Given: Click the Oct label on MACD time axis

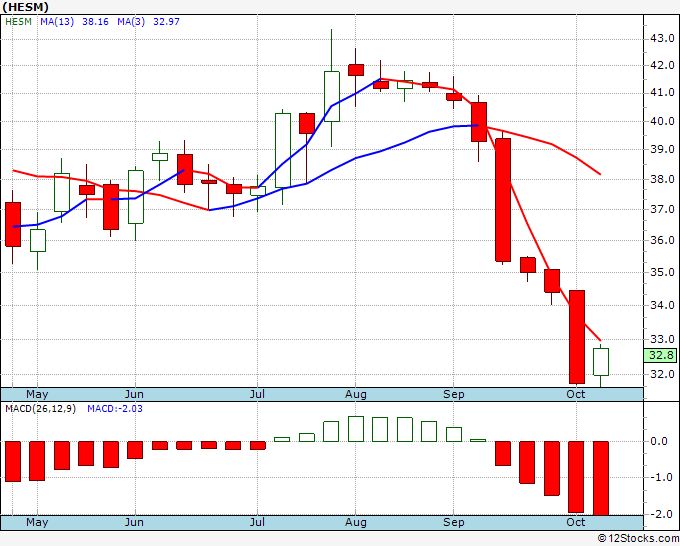Looking at the screenshot, I should pos(576,522).
